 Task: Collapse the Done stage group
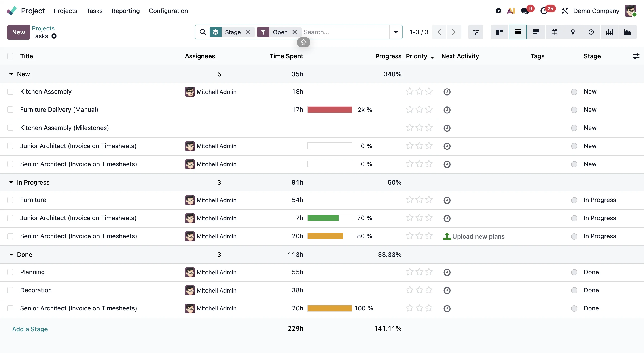pos(11,255)
